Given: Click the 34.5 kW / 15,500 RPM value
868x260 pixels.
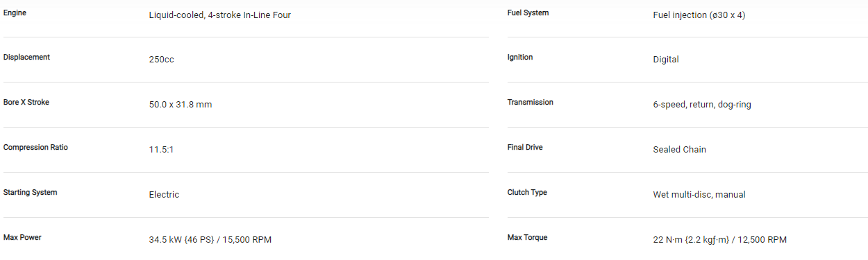Looking at the screenshot, I should click(210, 240).
